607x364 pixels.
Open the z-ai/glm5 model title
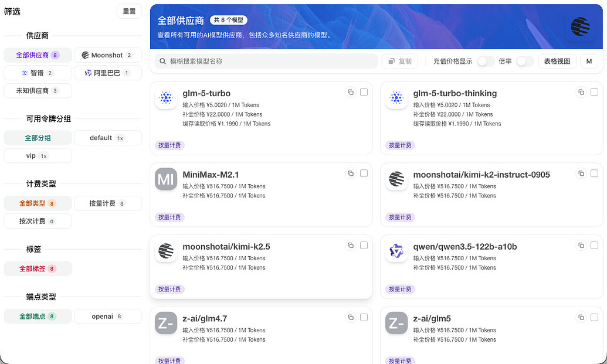click(x=432, y=318)
